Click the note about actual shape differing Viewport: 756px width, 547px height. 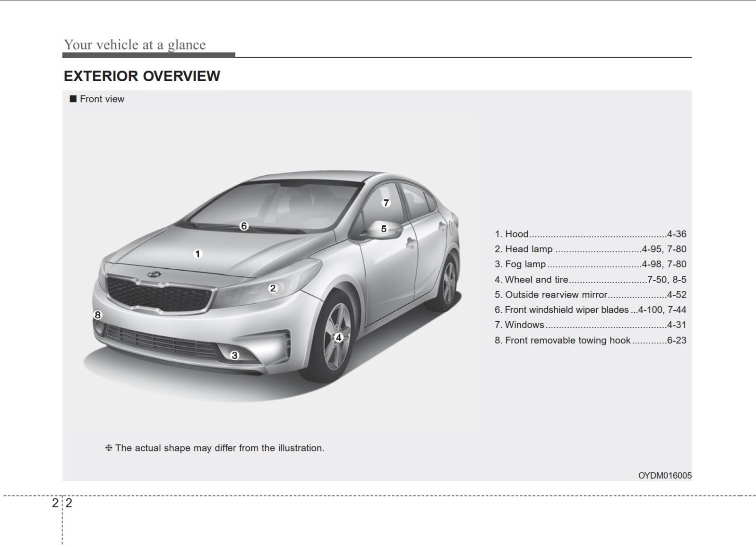(x=215, y=448)
